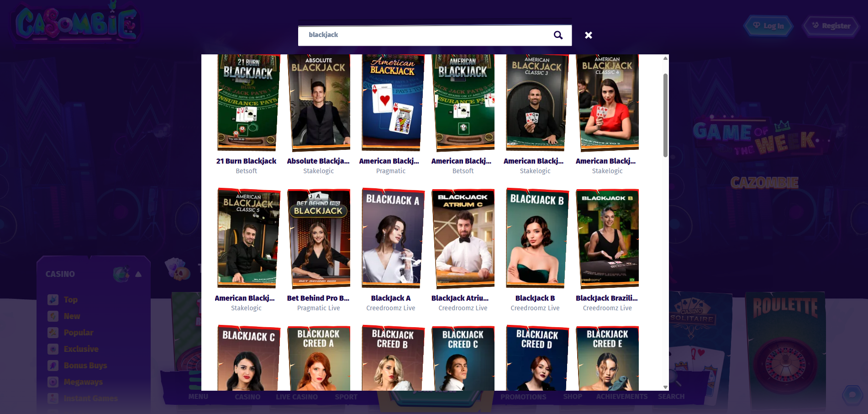Select Popular in the casino sidebar
Viewport: 868px width, 414px height.
[x=78, y=333]
